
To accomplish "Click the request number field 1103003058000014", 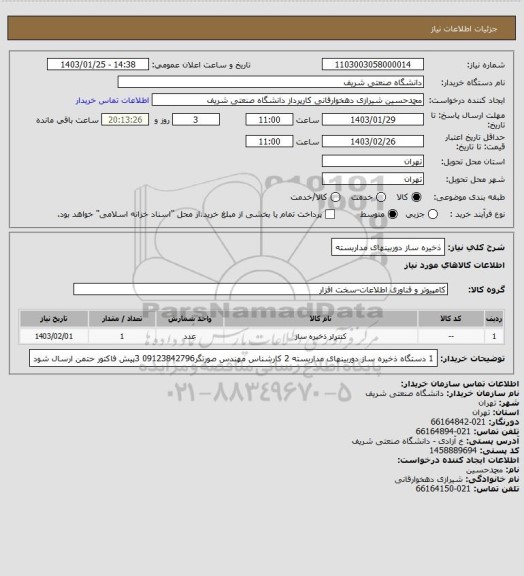I will pyautogui.click(x=373, y=64).
